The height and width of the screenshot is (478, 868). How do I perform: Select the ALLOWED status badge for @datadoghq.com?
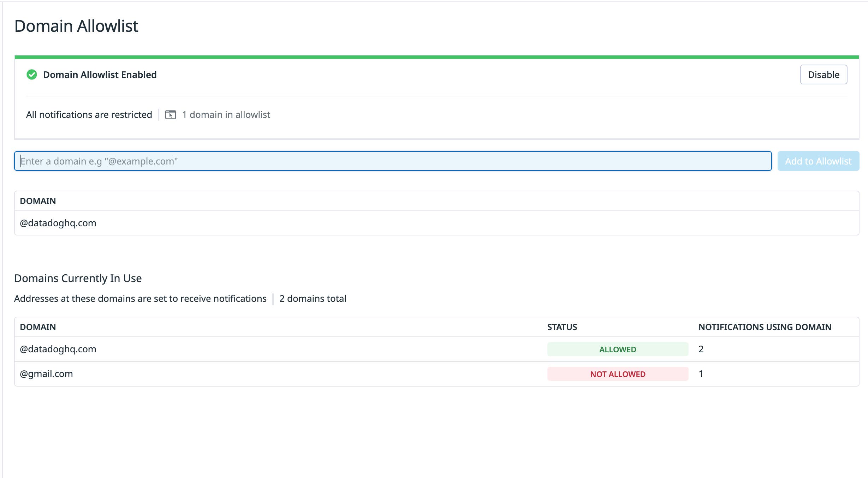pos(617,349)
